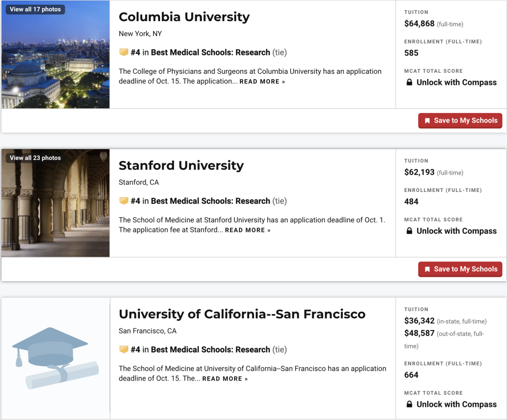507x420 pixels.
Task: Select UCSF in-state tuition $36,342
Action: coord(419,321)
